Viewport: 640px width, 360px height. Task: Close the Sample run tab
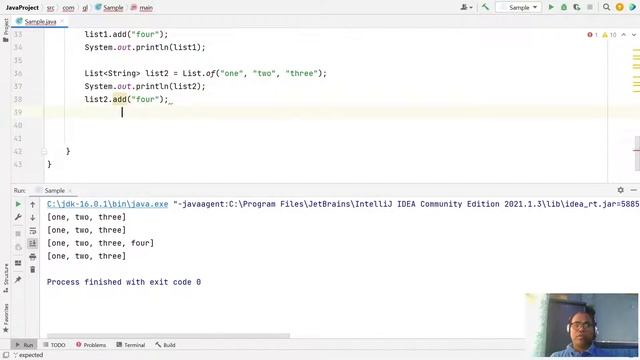pos(70,191)
